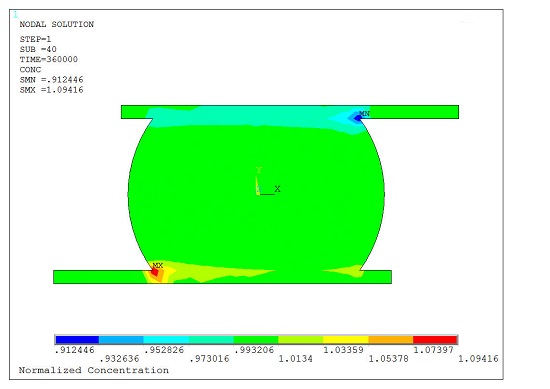This screenshot has height=389, width=550.
Task: Click legend value .952826
Action: 164,350
